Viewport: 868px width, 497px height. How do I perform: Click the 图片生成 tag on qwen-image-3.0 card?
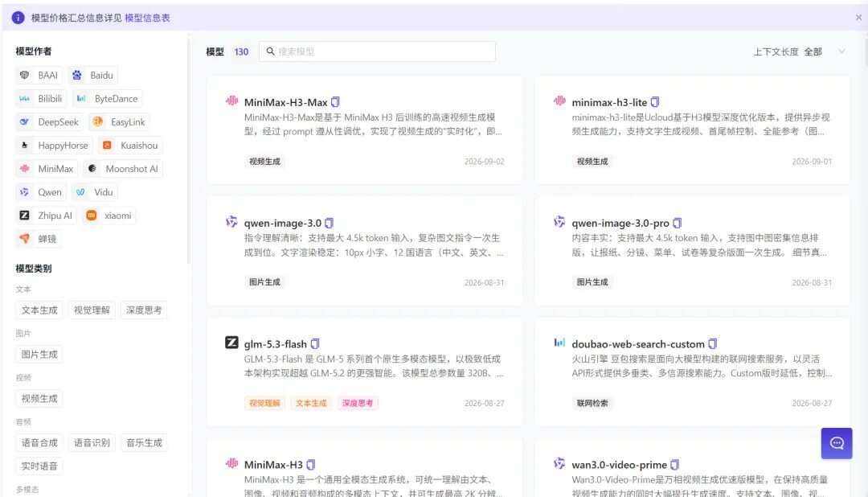[264, 282]
